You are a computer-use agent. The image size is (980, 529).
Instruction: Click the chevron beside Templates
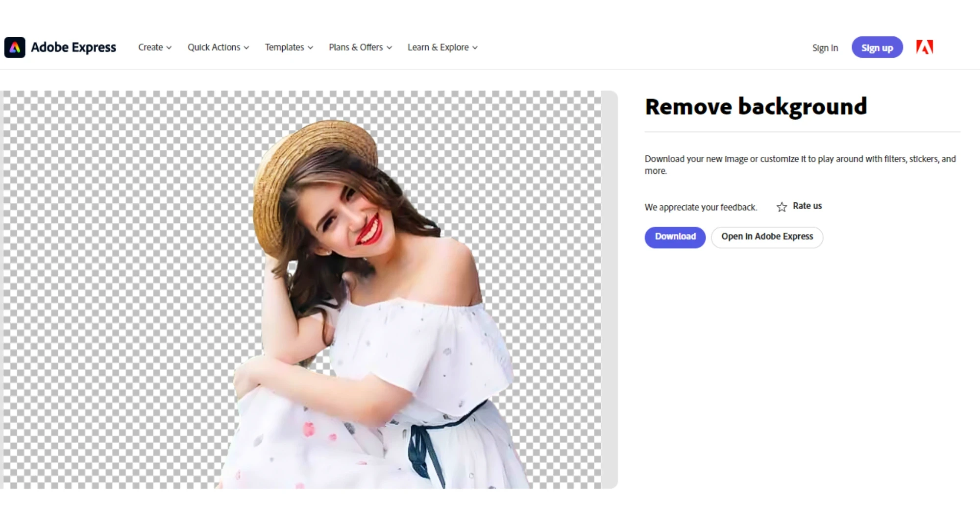[x=310, y=48]
